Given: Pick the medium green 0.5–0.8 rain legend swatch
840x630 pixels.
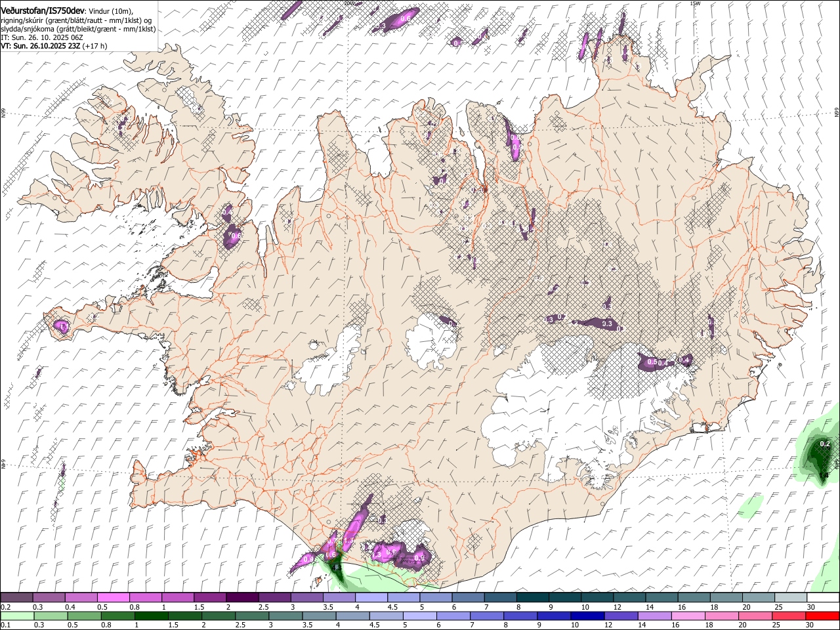Looking at the screenshot, I should point(84,616).
